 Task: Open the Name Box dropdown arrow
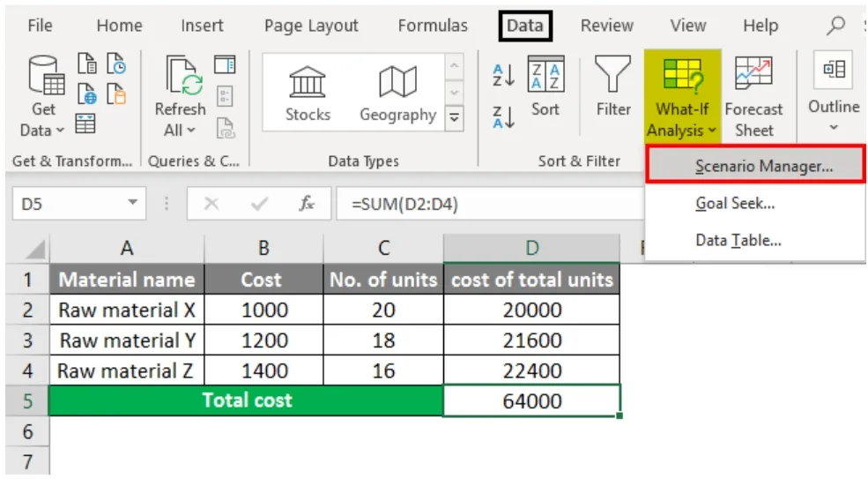133,202
